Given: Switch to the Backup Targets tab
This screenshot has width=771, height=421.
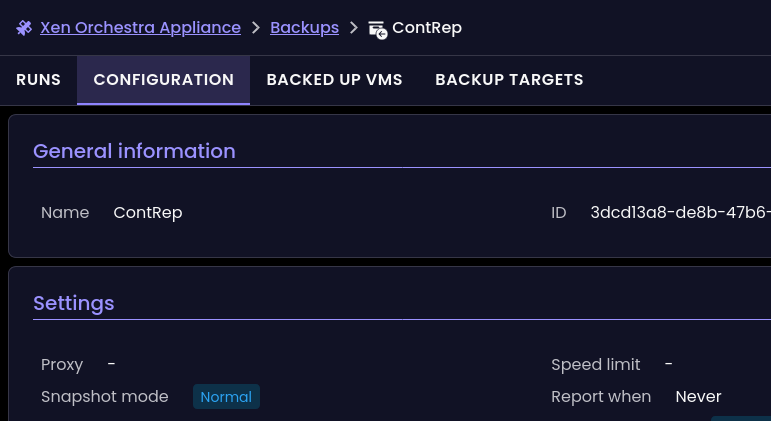Looking at the screenshot, I should [509, 80].
